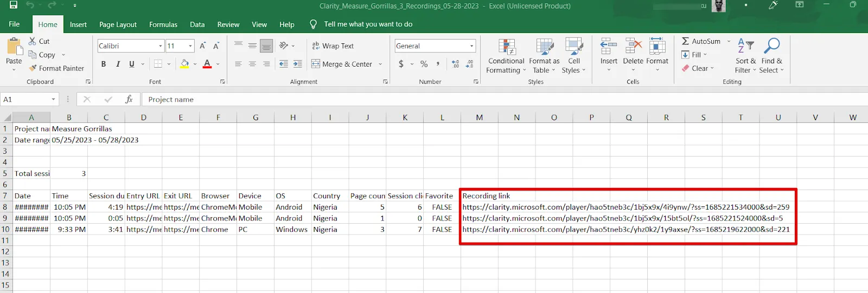Click the Fill button in Editing

coord(694,55)
